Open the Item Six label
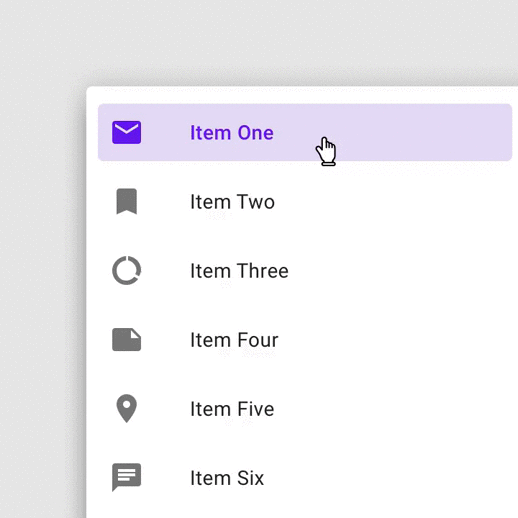The image size is (518, 518). 227,478
